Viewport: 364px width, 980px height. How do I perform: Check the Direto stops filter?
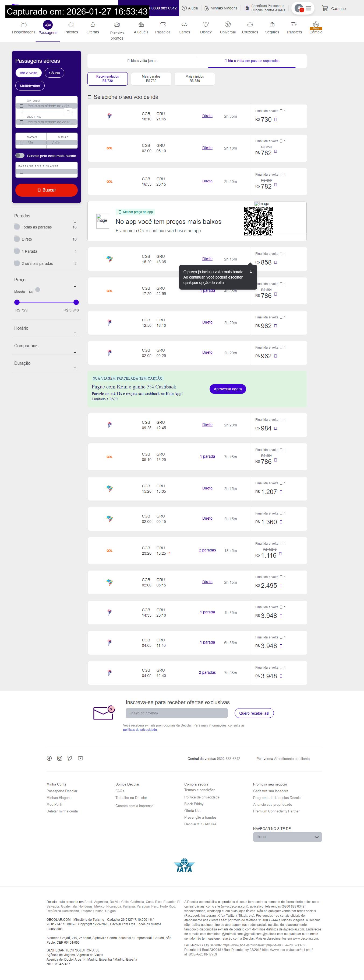17,239
